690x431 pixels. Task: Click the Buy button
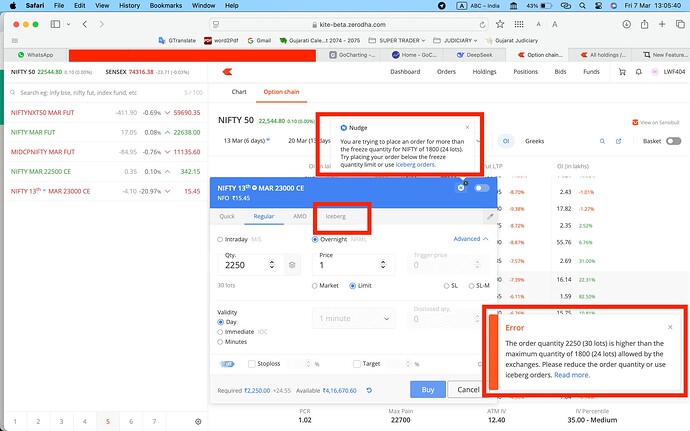tap(428, 390)
